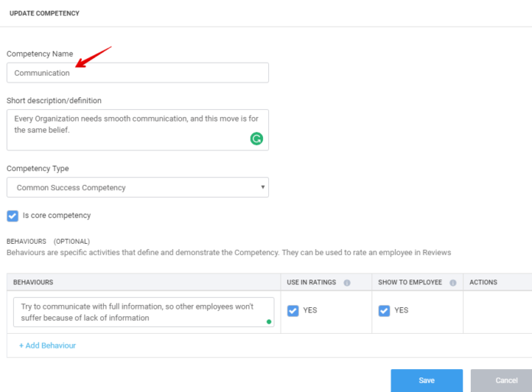Click the Competency Name label text

click(x=40, y=53)
